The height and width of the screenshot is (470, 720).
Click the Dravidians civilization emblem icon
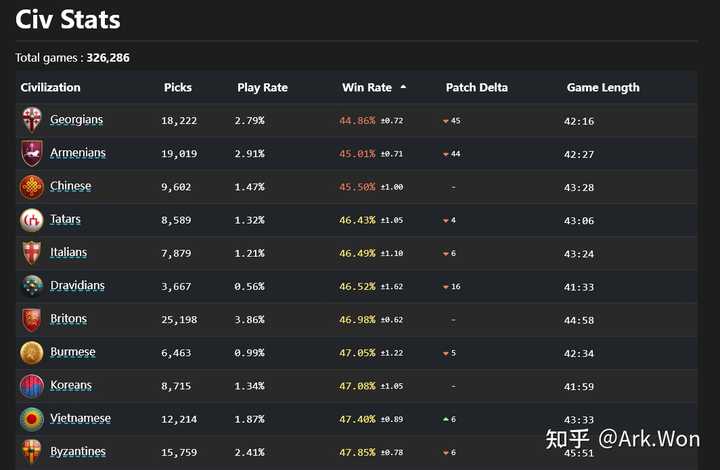[32, 286]
